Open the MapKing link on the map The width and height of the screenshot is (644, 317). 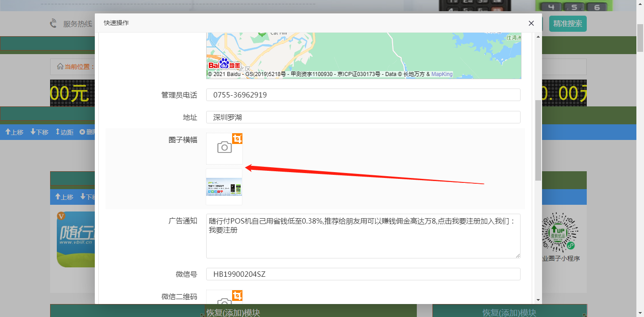click(442, 74)
